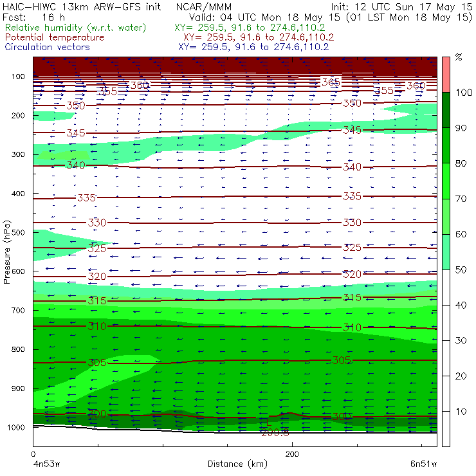Click the 'Valid: 04 UTC Mon 18 May 15' text
The height and width of the screenshot is (476, 476).
[264, 17]
